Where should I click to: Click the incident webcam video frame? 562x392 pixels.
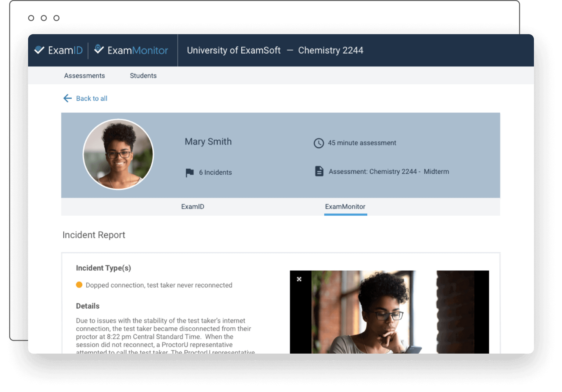click(389, 312)
